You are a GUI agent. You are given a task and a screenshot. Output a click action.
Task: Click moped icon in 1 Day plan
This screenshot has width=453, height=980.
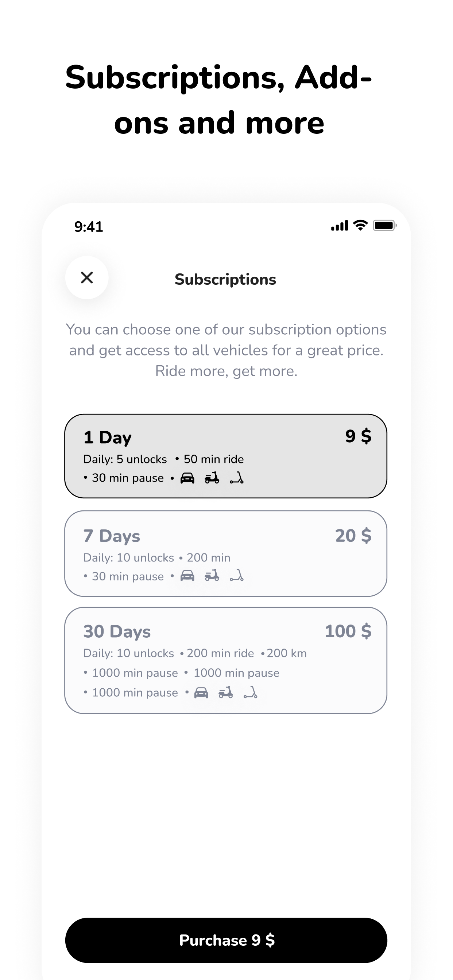[212, 478]
